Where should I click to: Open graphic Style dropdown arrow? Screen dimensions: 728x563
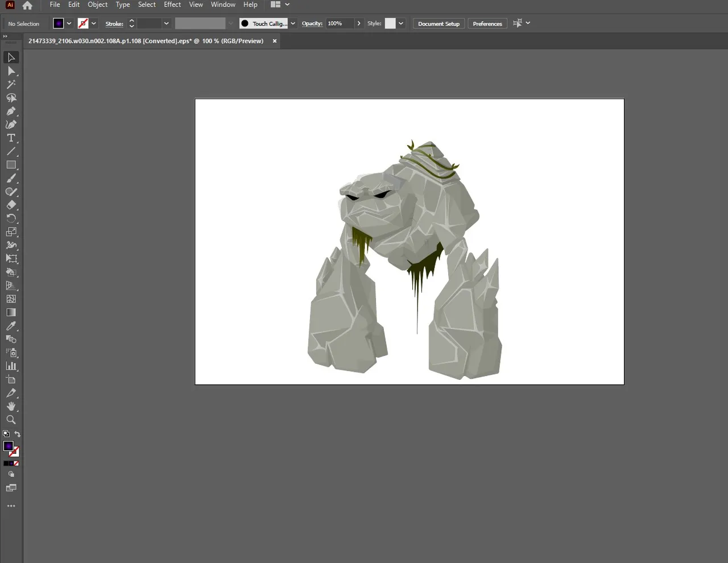(401, 23)
